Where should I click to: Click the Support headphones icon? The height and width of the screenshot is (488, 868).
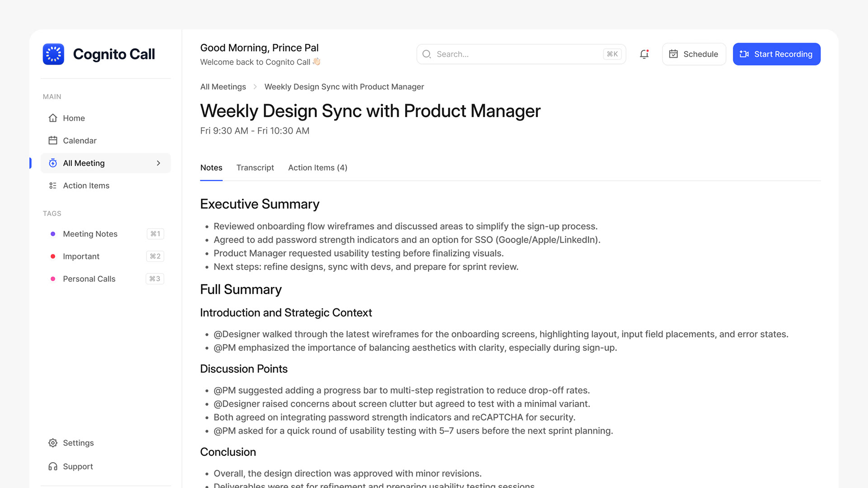[x=53, y=466]
